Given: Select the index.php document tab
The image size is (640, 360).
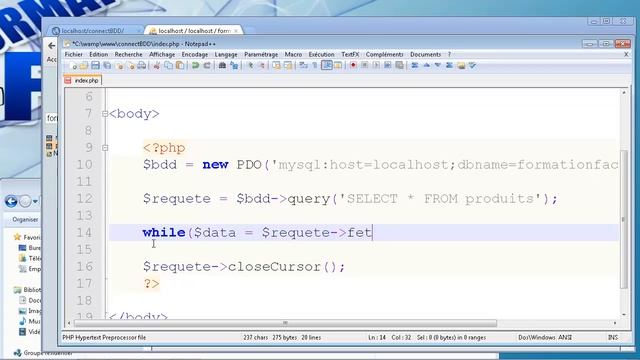Looking at the screenshot, I should point(82,80).
